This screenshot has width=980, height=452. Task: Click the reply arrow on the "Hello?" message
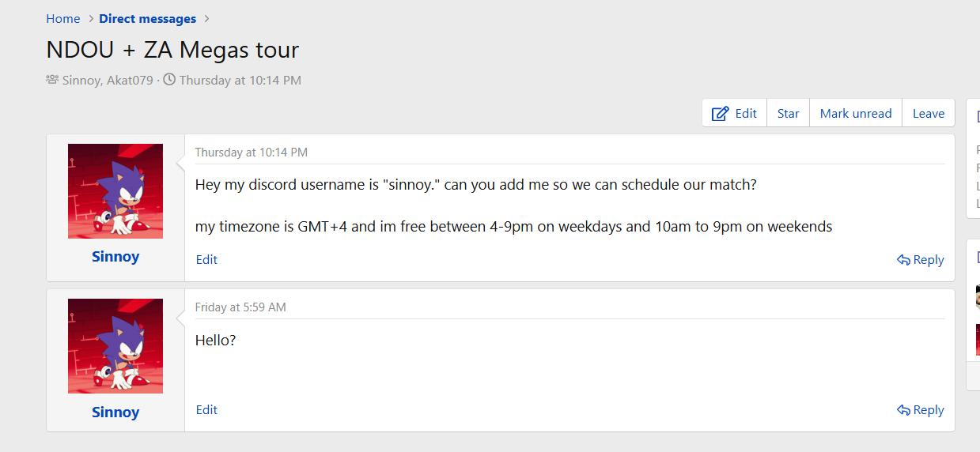tap(903, 410)
